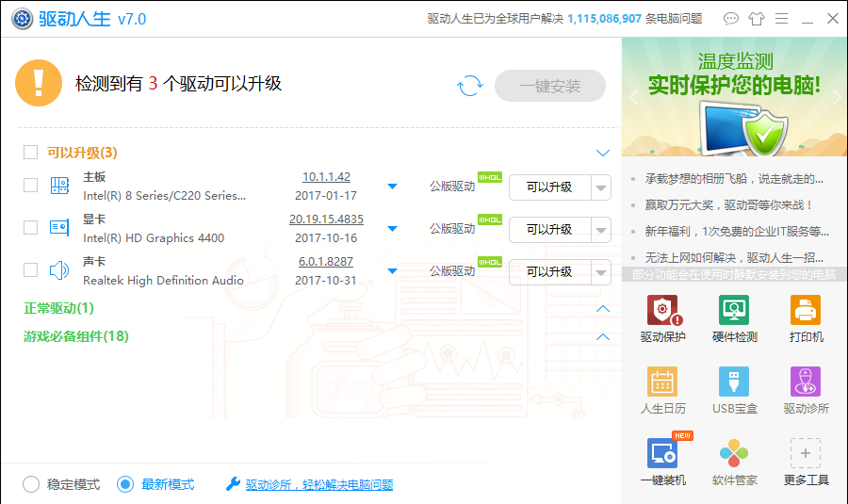Click the 可以升级(3) section title
Screen dimensions: 848x504
(82, 153)
